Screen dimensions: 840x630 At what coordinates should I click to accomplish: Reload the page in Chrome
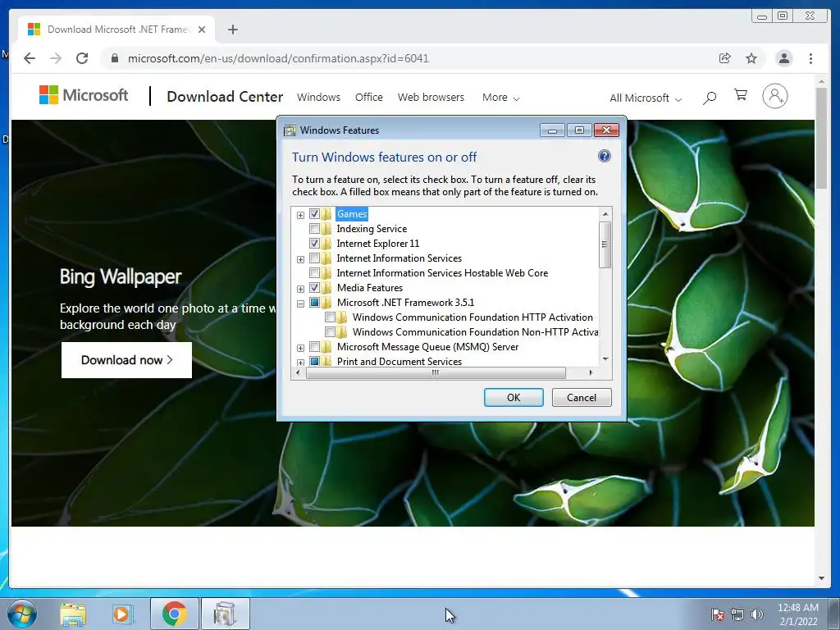82,58
